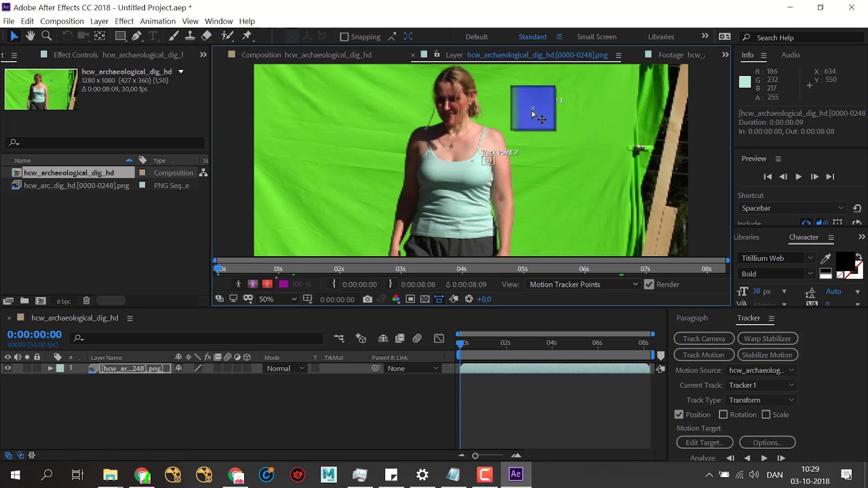
Task: Select the Hand tool
Action: click(31, 36)
